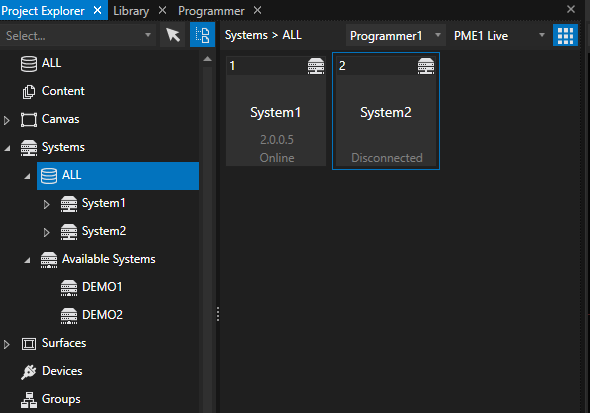Select Canvas in the tree

[60, 119]
